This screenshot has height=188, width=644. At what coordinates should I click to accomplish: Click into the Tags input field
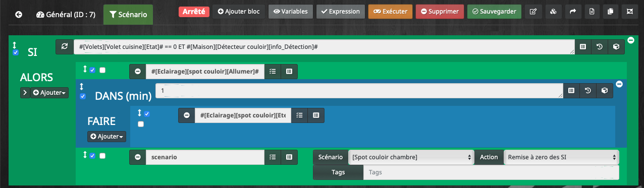(x=491, y=172)
